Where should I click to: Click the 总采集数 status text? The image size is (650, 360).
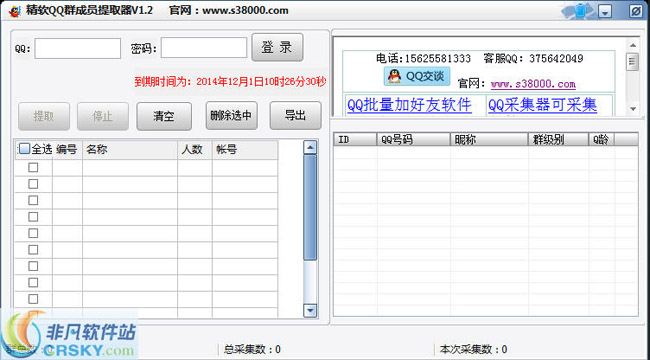[252, 349]
